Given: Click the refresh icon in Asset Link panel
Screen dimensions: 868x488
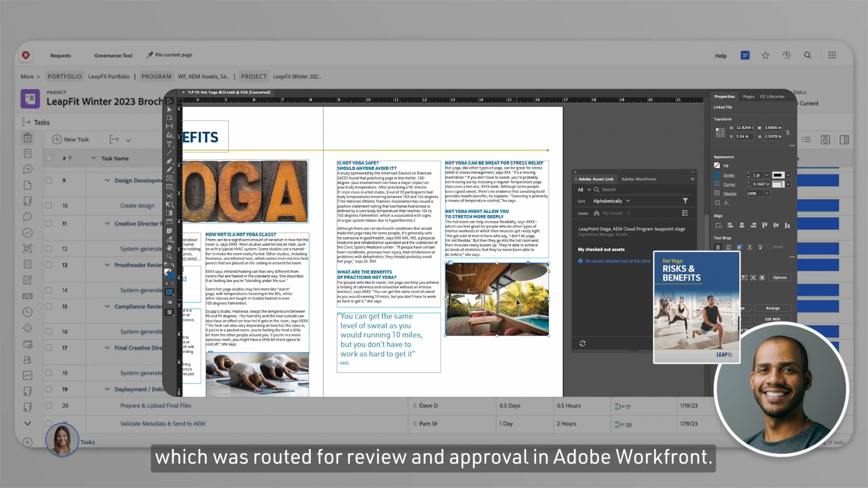Looking at the screenshot, I should point(582,343).
